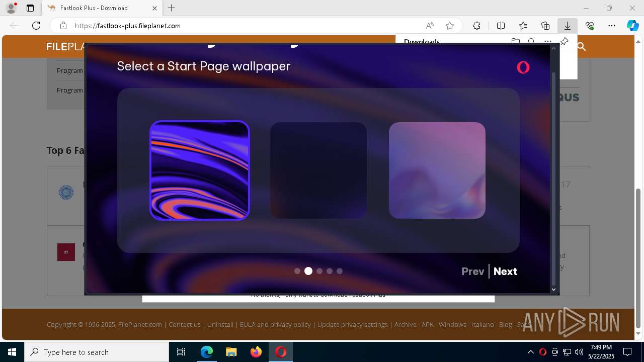Open the Windows footer link
This screenshot has width=644, height=362.
452,325
